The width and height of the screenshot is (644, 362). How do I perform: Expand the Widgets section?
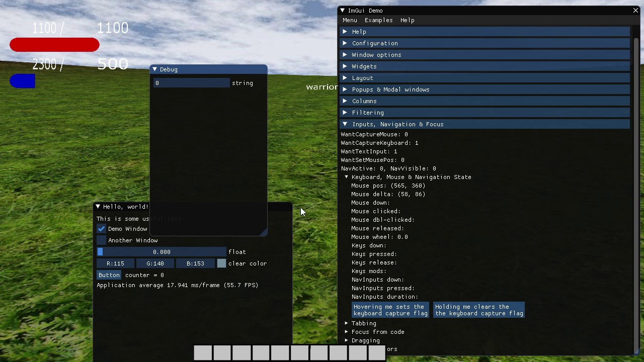point(485,66)
